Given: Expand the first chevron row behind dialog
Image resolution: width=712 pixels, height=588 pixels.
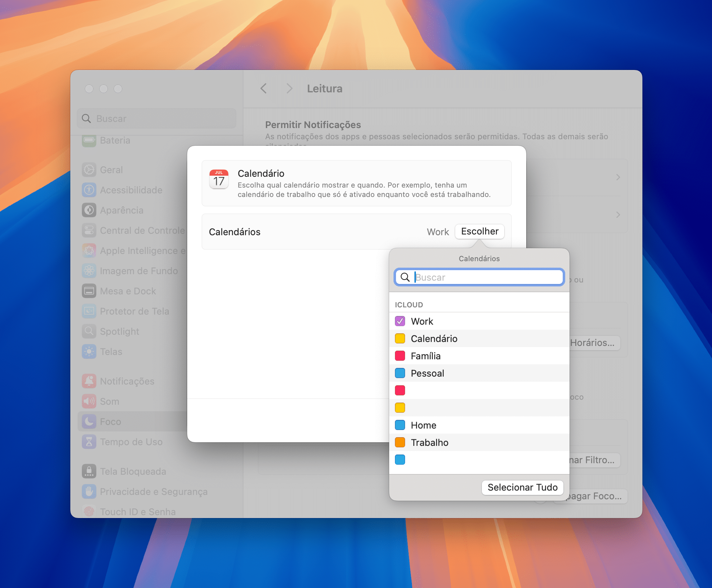Looking at the screenshot, I should click(x=618, y=177).
